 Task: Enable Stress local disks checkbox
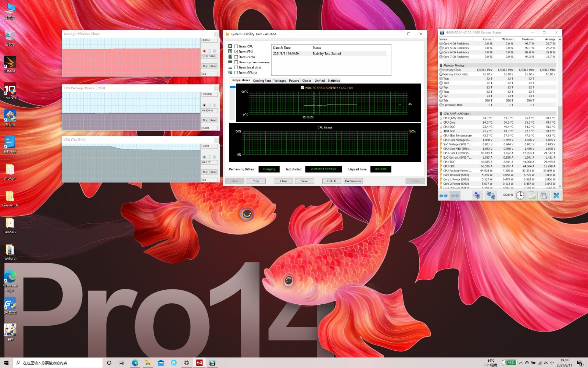tap(236, 67)
